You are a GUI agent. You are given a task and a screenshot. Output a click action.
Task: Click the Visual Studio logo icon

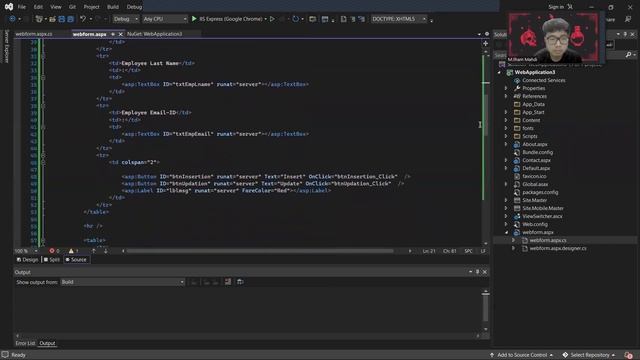[x=9, y=7]
